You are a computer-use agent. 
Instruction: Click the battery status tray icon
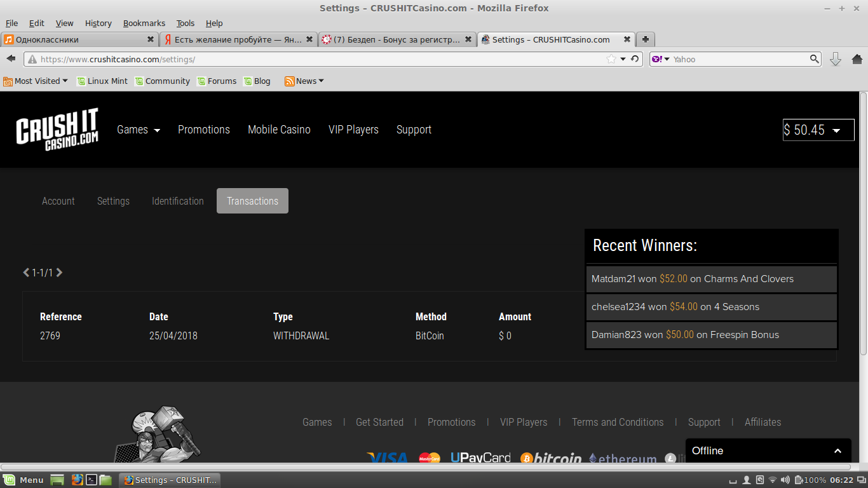coord(799,480)
